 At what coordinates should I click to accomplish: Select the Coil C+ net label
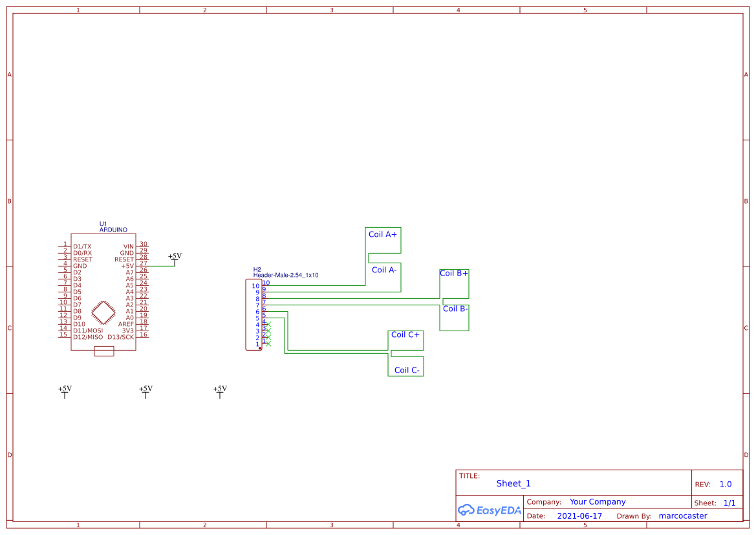coord(405,334)
